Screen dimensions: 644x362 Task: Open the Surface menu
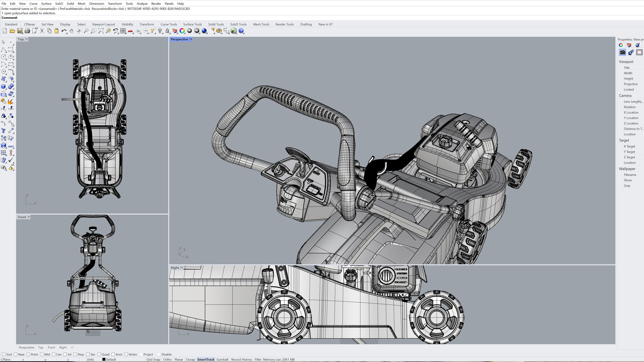pyautogui.click(x=46, y=4)
